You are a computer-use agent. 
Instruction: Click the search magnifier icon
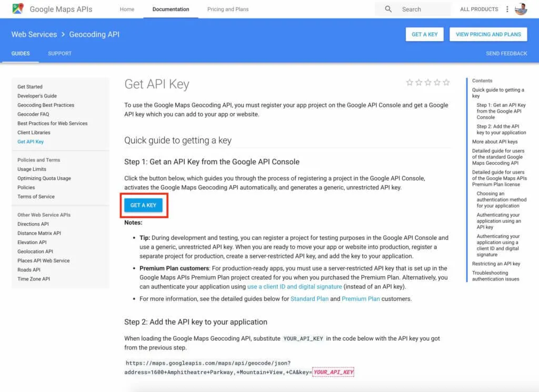coord(388,9)
